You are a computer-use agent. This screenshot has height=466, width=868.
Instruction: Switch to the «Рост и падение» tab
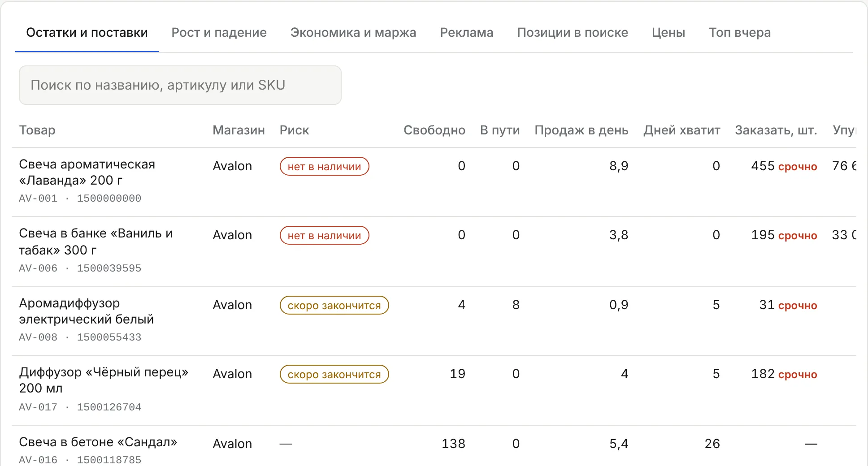(x=219, y=33)
